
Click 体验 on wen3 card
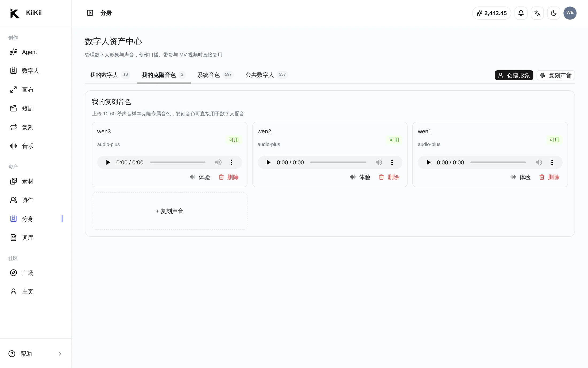tap(200, 177)
